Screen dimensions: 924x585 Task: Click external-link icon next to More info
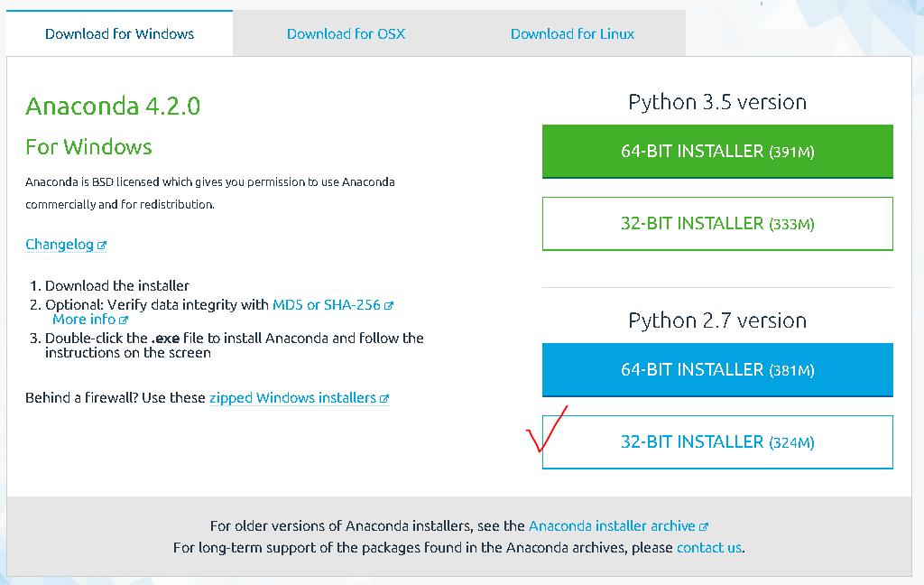point(123,320)
